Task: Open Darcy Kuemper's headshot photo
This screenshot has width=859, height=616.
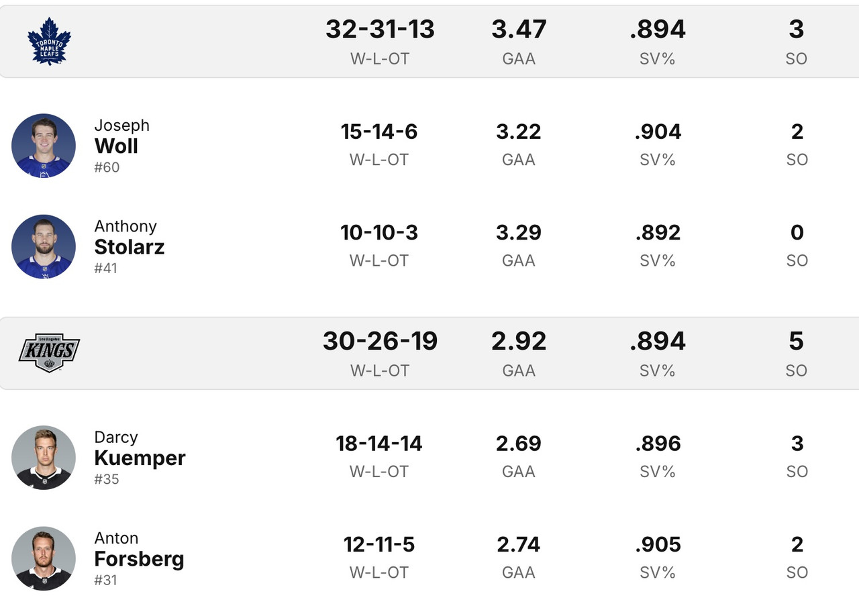Action: pos(44,458)
